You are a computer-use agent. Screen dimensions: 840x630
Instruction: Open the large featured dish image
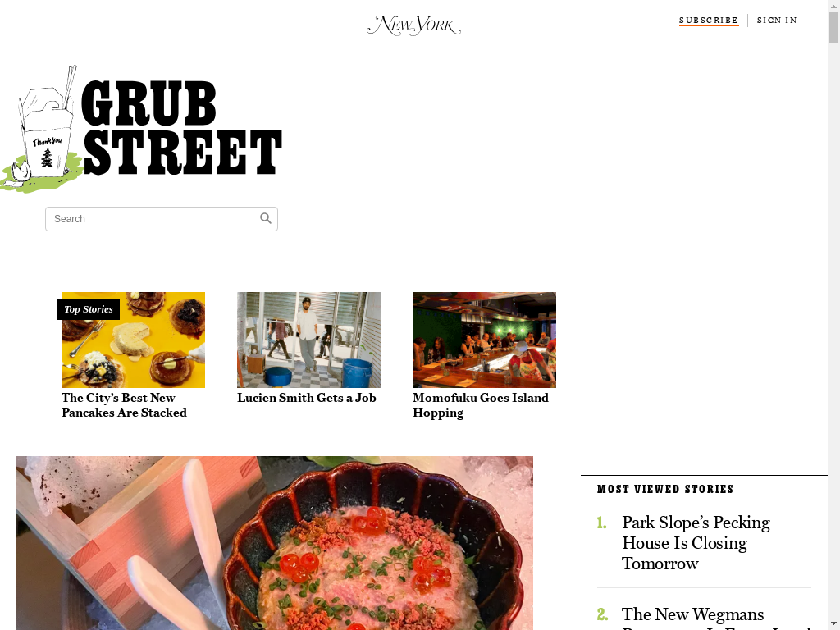(275, 543)
